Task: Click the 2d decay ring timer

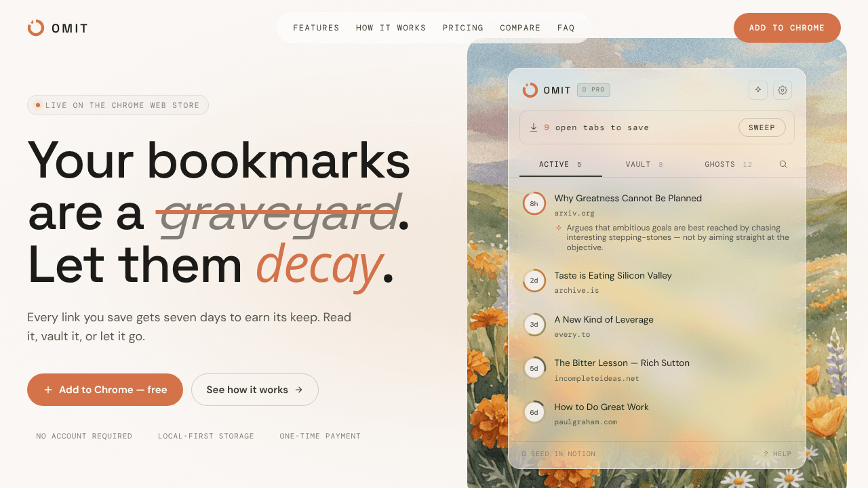Action: click(534, 281)
